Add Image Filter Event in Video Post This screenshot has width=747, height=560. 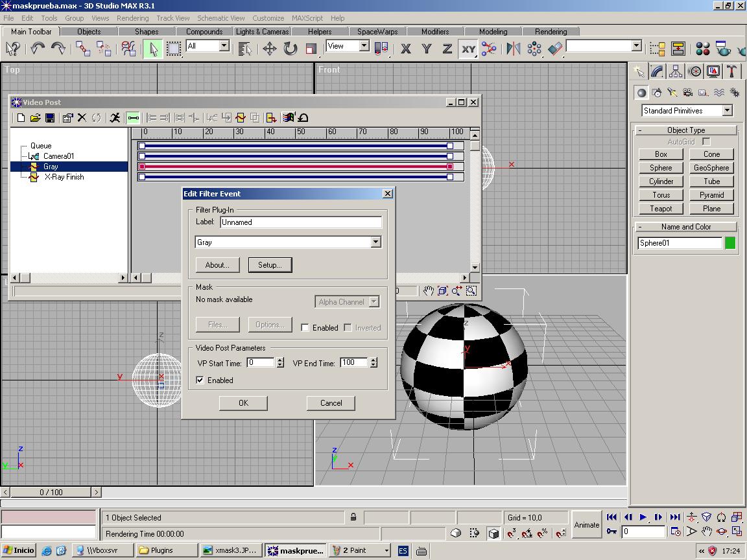(x=241, y=117)
